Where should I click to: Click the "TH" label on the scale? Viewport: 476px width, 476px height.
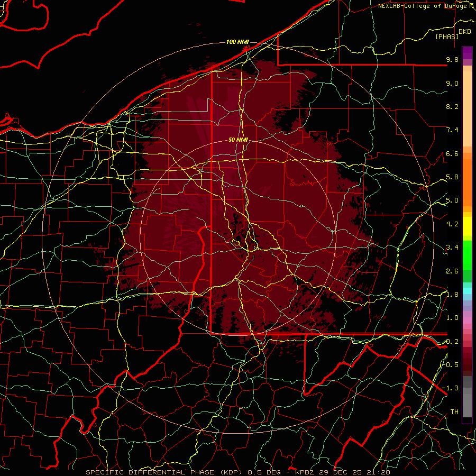454,412
